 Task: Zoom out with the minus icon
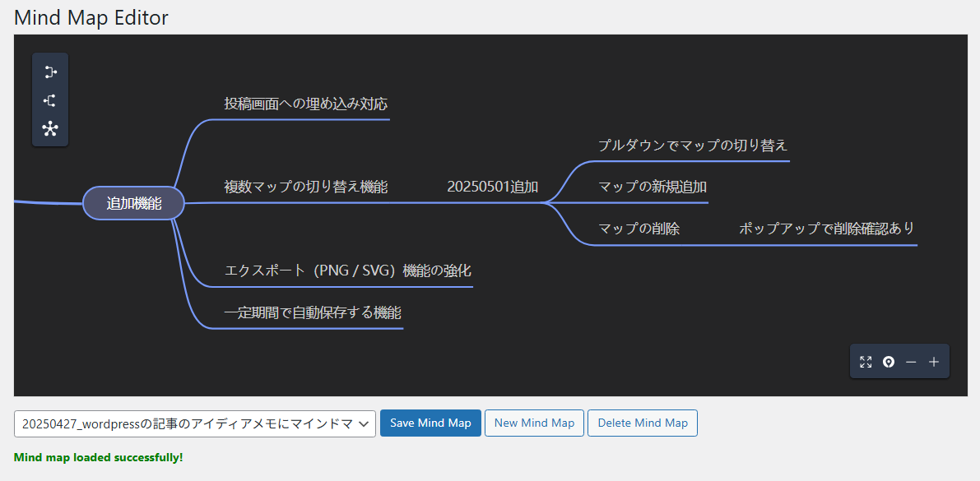point(911,362)
